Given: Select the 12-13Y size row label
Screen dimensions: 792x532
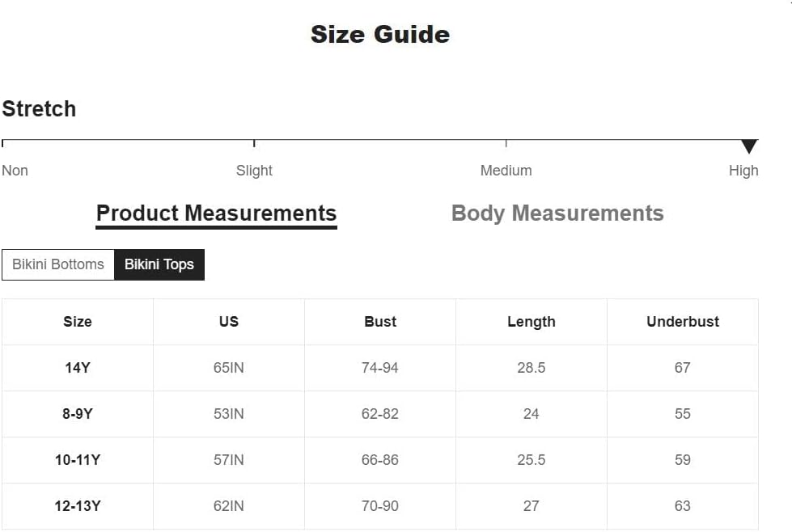Looking at the screenshot, I should click(x=78, y=506).
